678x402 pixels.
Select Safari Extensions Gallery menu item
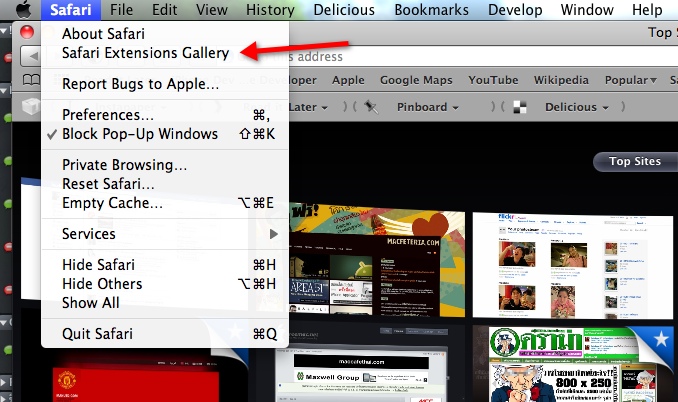click(145, 53)
